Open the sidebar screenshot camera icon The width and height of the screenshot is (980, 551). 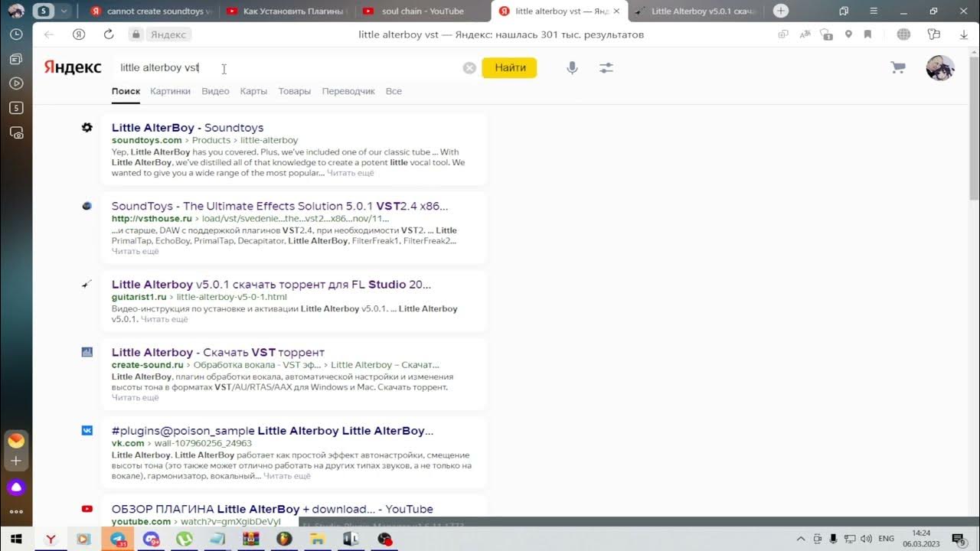(x=16, y=132)
